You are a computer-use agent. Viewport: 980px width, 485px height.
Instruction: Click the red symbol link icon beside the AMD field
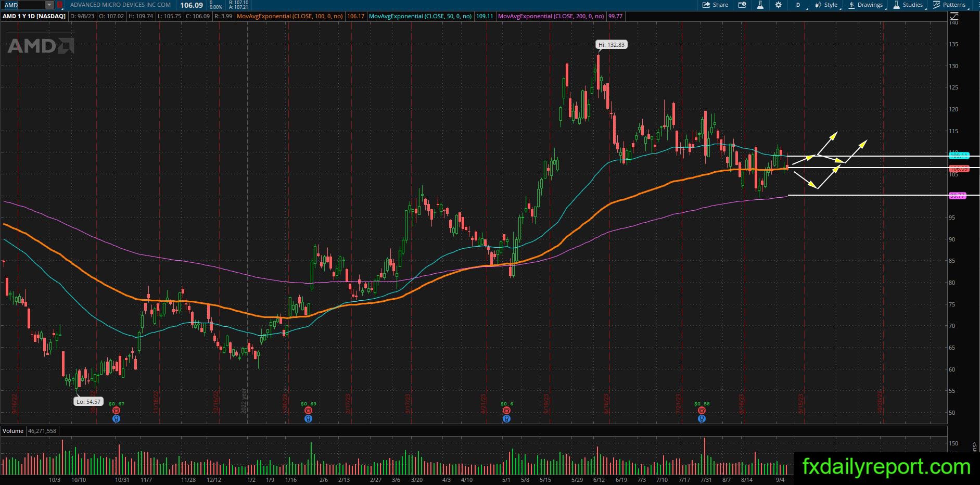pyautogui.click(x=60, y=5)
